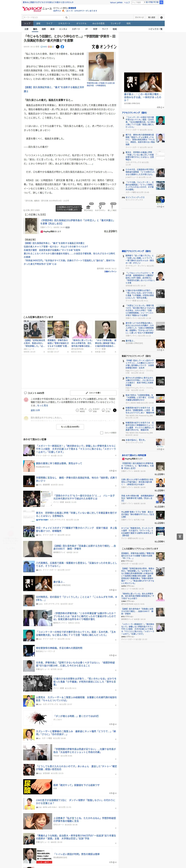Screen dimensions: 186x868
Task: Click the keyword search magnifier icon
Action: point(66,18)
